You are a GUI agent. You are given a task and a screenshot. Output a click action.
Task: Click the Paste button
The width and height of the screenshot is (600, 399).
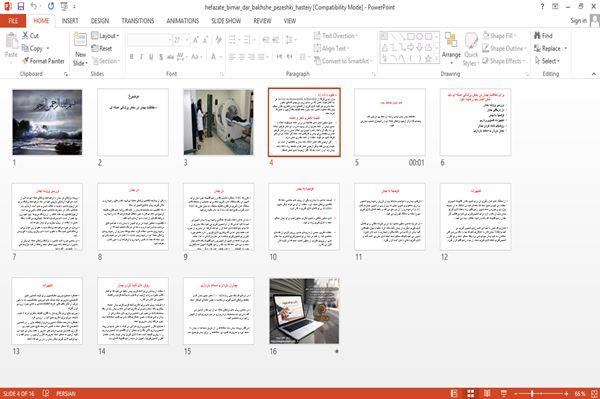pos(11,45)
